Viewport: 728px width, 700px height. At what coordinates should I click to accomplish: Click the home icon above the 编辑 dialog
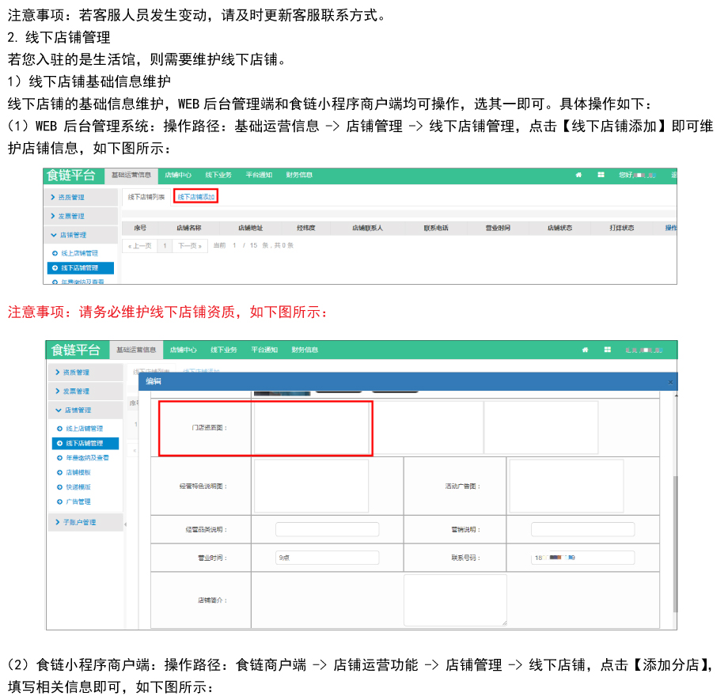[x=585, y=350]
